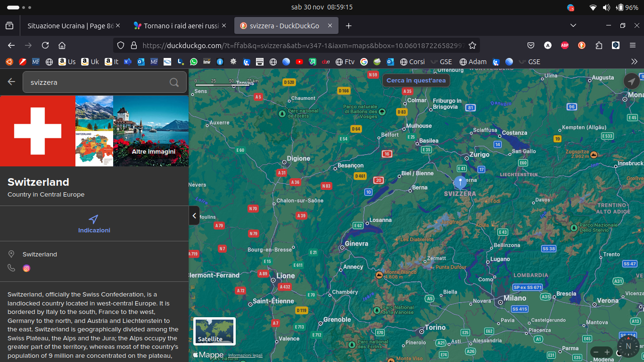
Task: Open the Amazon Us bookmark
Action: coord(67,62)
